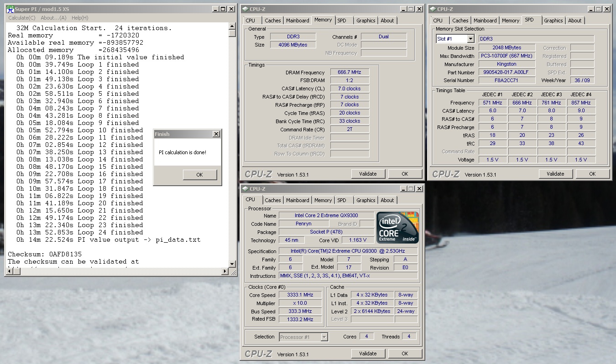Click the Max Bandwidth PC3-10700F field
Viewport: 616px width, 364px height.
(x=506, y=56)
